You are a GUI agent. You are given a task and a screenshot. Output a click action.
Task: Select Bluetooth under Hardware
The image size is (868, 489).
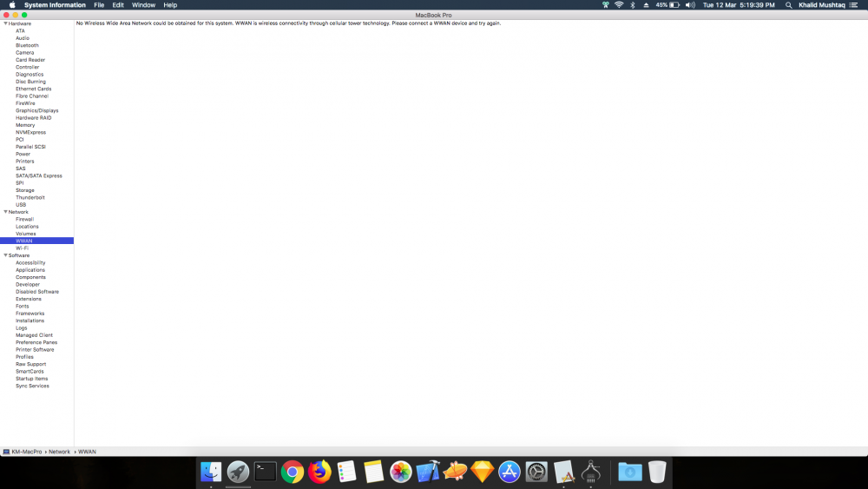pyautogui.click(x=27, y=45)
